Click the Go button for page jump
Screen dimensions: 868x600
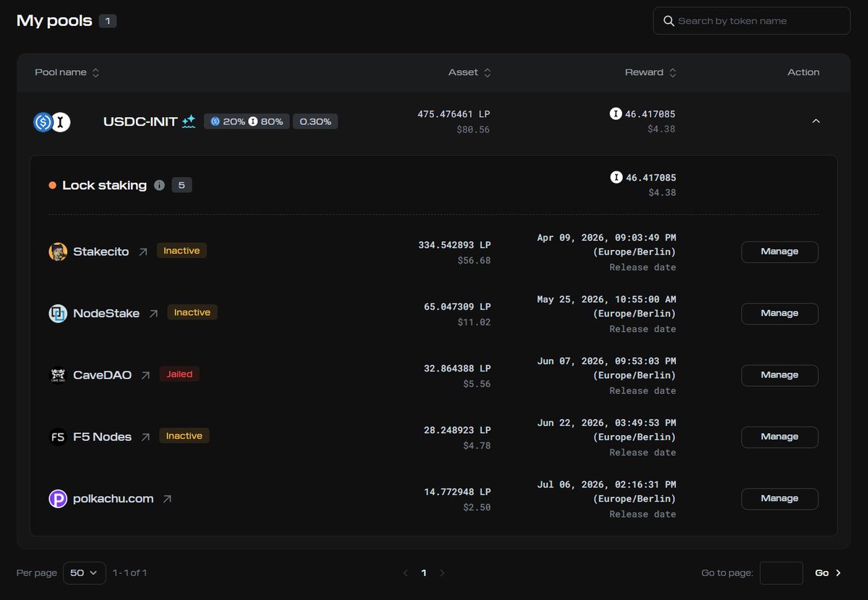[x=827, y=573]
